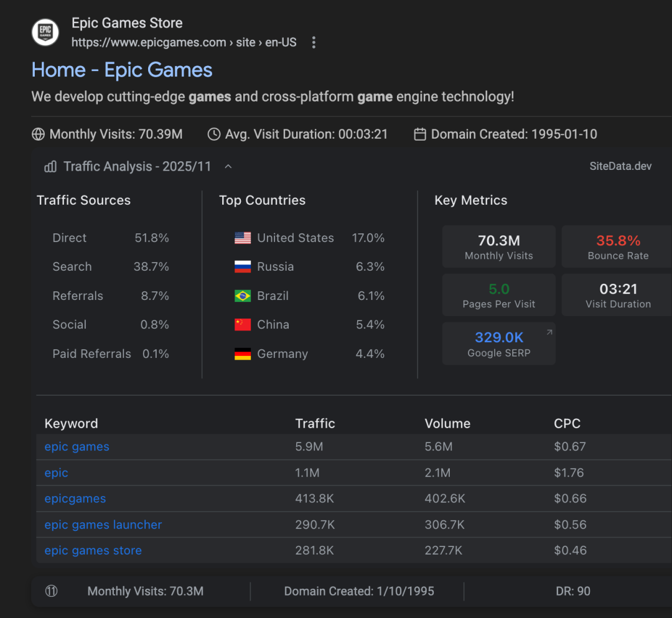The width and height of the screenshot is (672, 618).
Task: Open the 329.0K Google SERP card
Action: tap(499, 344)
